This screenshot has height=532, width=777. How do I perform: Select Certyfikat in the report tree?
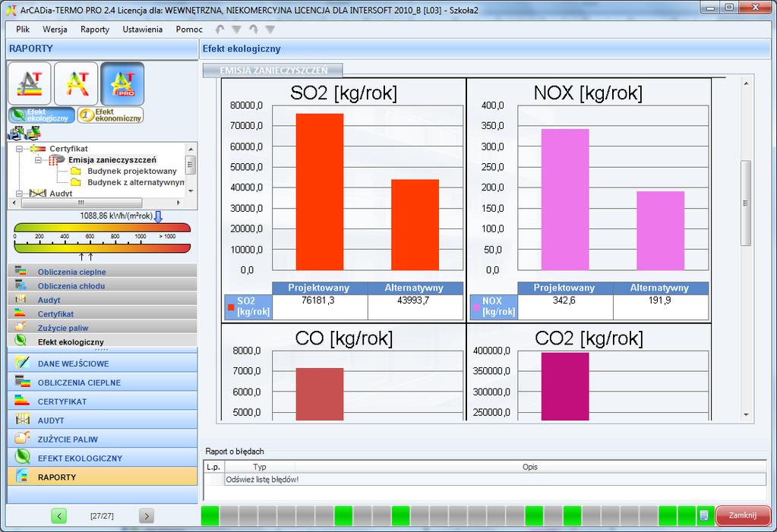68,149
